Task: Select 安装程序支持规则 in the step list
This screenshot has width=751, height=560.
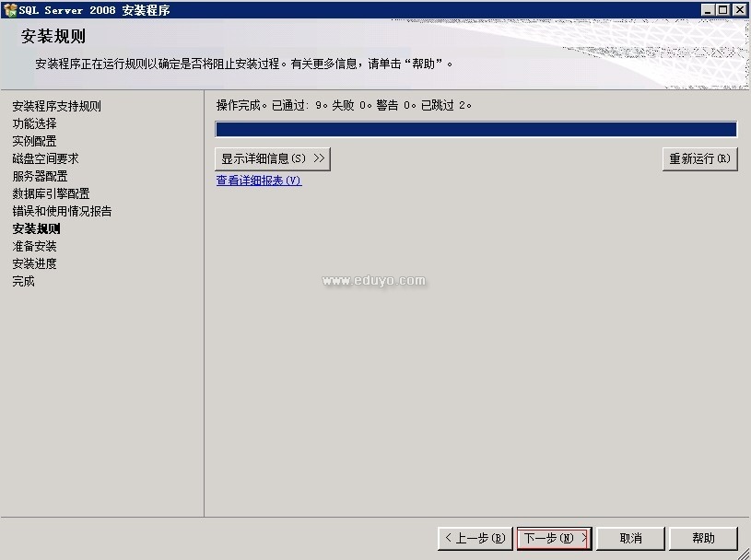Action: click(57, 106)
